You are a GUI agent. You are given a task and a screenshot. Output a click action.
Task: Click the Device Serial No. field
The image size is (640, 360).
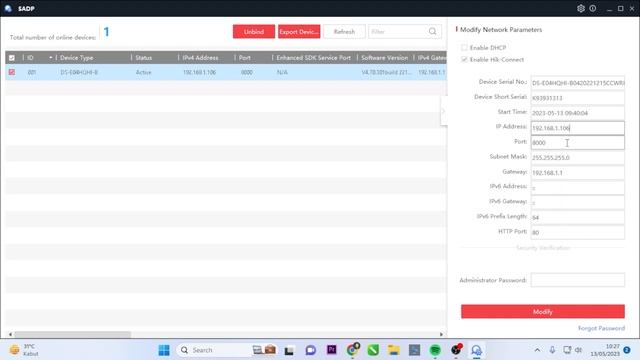pyautogui.click(x=578, y=83)
